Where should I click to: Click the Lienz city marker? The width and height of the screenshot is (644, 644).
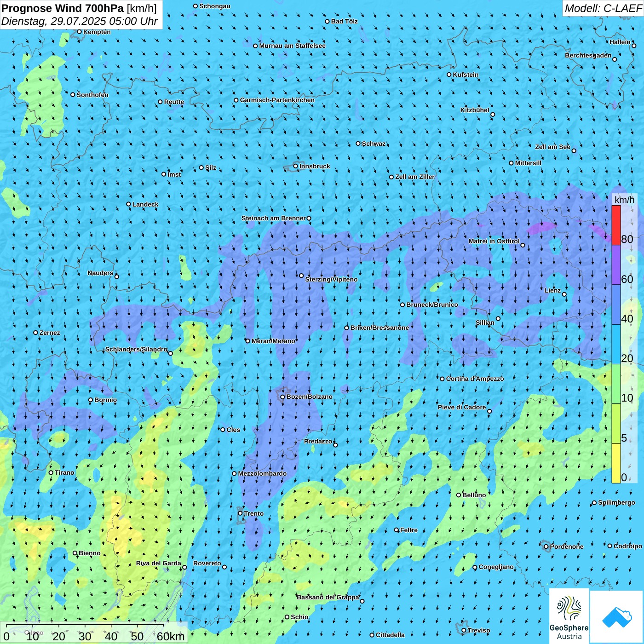(564, 294)
